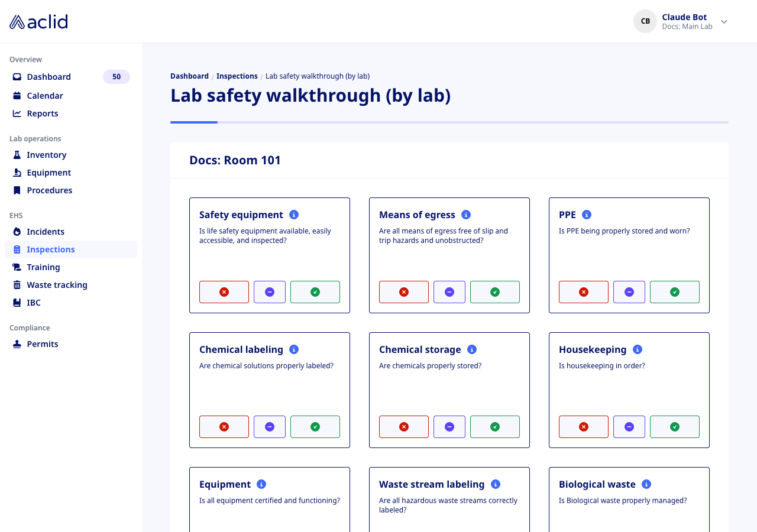Open the Reports section
The image size is (757, 532).
tap(71, 113)
